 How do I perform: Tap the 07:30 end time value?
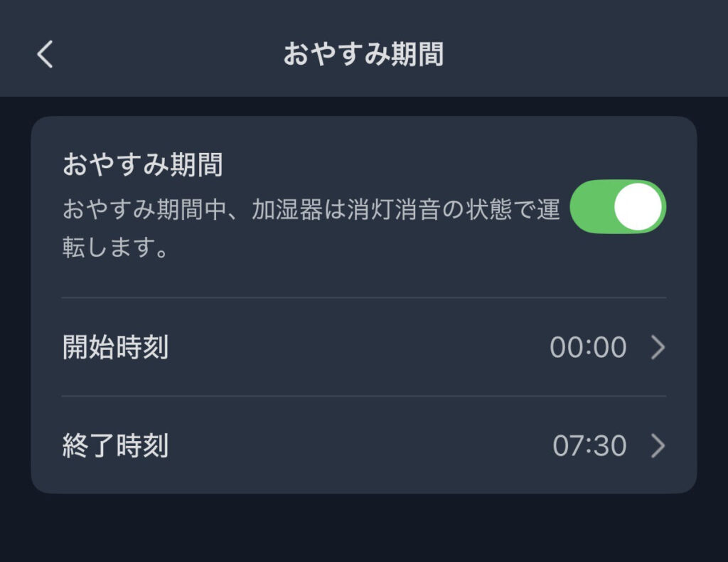590,446
